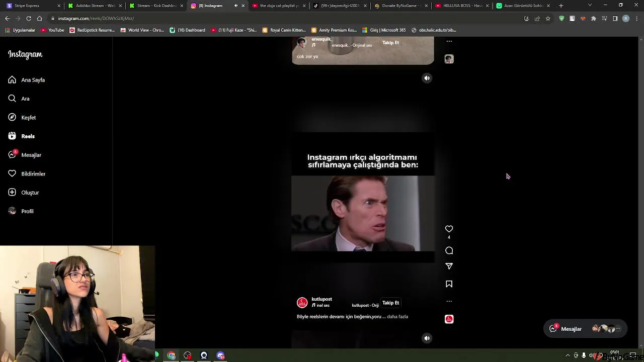Open (16) Dashboard bookmark

(x=187, y=30)
